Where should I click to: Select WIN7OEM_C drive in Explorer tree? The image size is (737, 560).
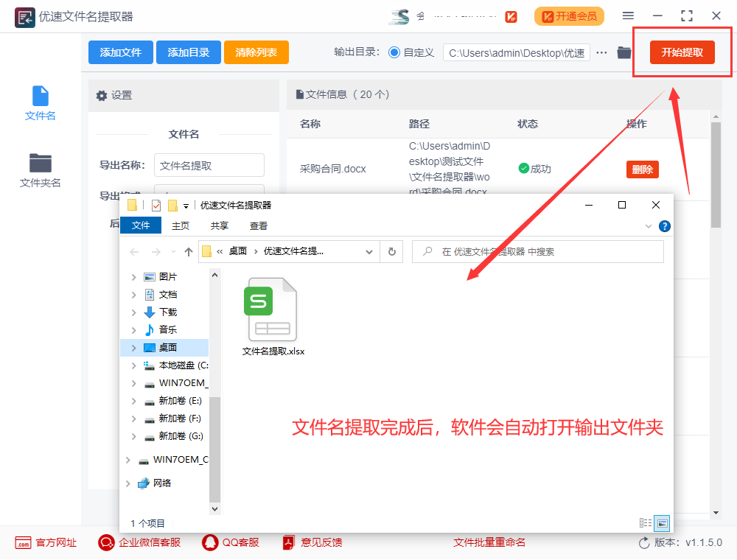[181, 460]
